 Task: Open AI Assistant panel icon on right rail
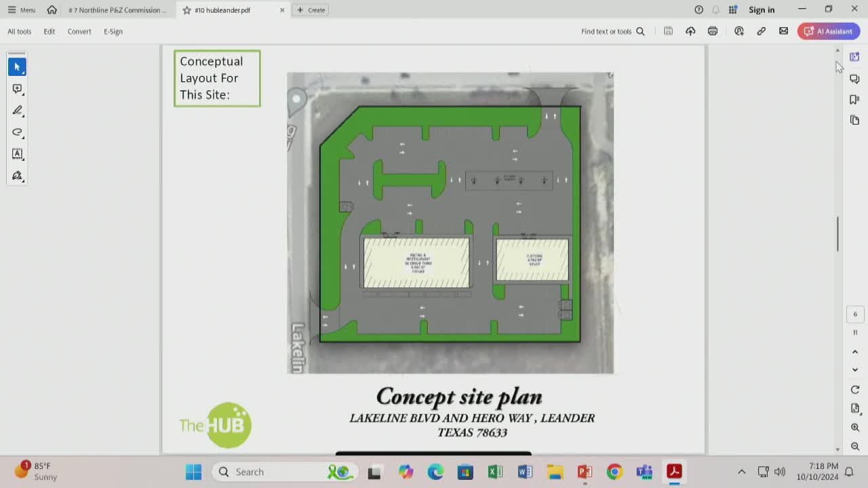[854, 58]
